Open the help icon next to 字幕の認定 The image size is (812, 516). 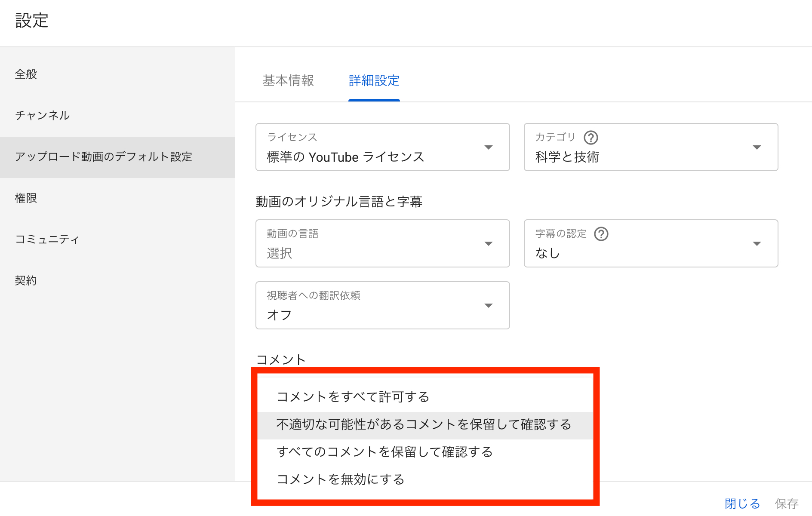click(601, 234)
